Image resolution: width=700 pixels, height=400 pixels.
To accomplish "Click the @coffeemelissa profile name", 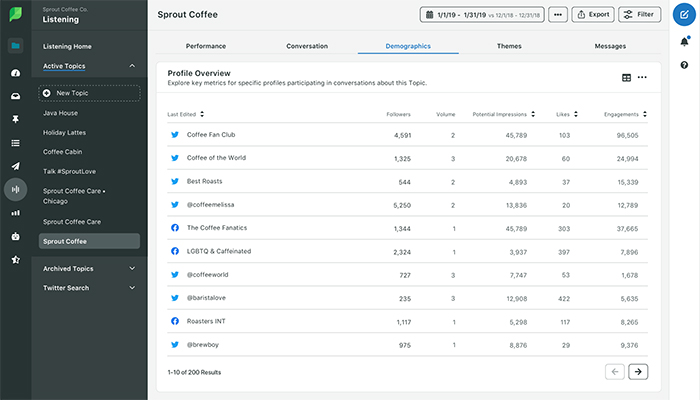I will coord(210,204).
